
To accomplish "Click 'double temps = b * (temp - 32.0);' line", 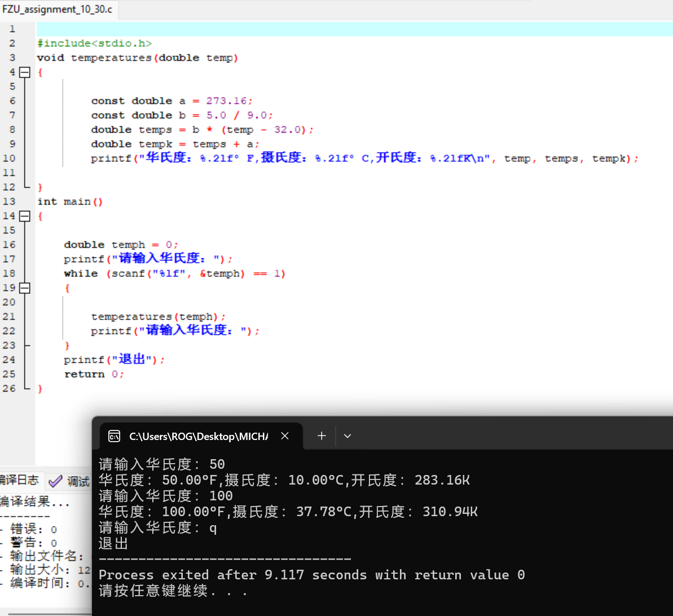I will pyautogui.click(x=202, y=130).
